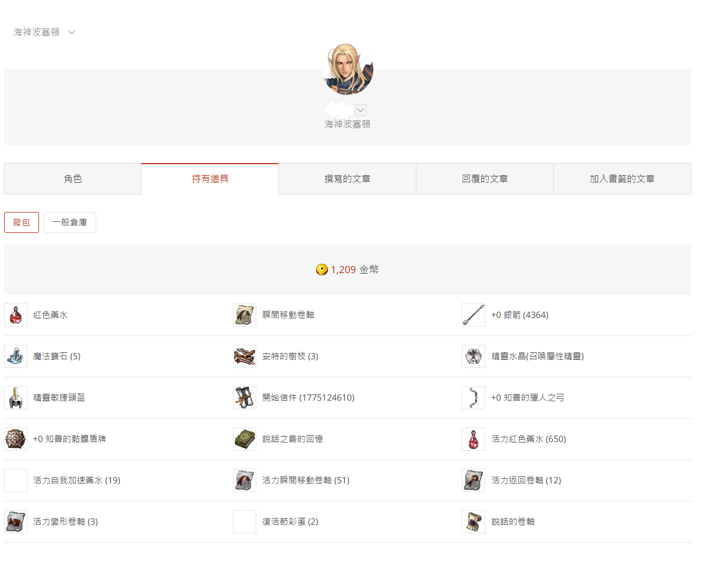
Task: Click the 背包 button
Action: (x=22, y=222)
